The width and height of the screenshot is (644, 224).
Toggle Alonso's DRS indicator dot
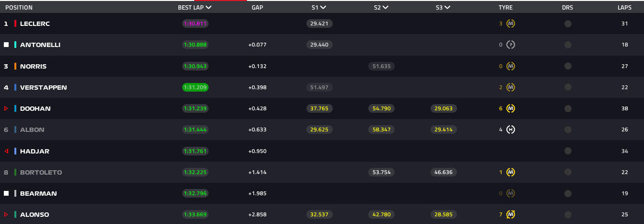point(568,214)
